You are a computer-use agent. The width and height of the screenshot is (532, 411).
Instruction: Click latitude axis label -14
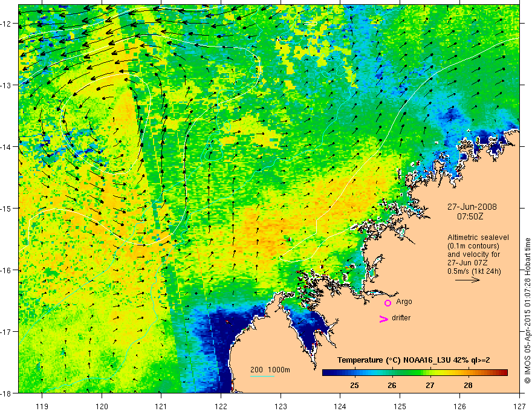7,147
